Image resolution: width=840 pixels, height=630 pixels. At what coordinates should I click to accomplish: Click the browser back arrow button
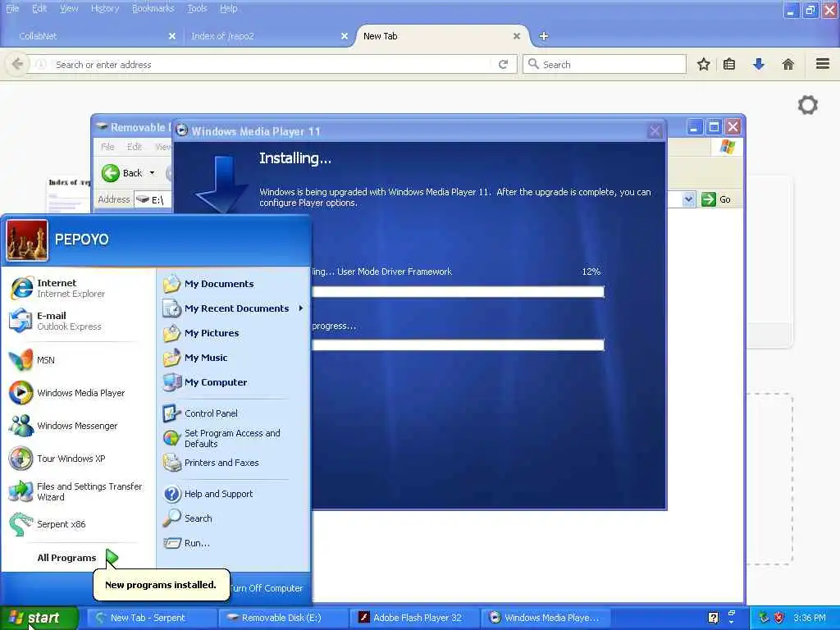pos(17,64)
